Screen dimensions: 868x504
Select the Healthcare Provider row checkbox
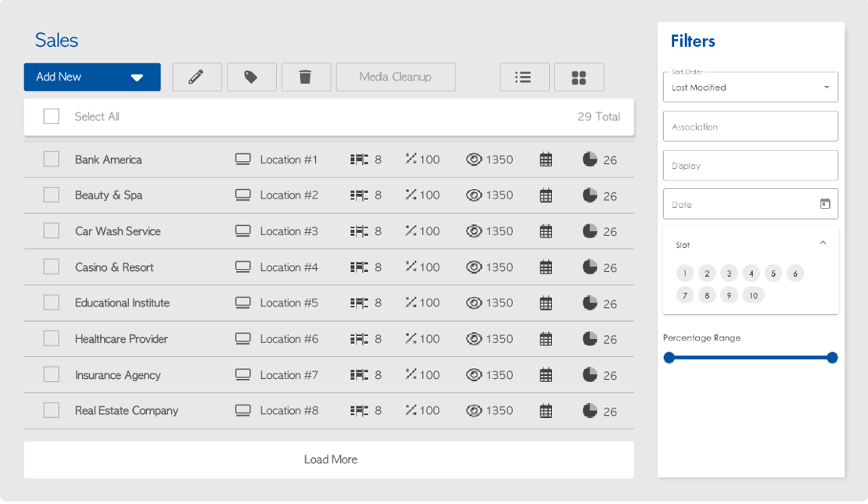[x=52, y=339]
